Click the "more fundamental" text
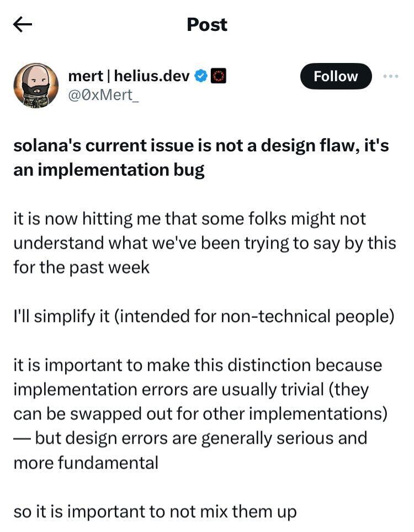This screenshot has width=414, height=532. click(x=86, y=462)
